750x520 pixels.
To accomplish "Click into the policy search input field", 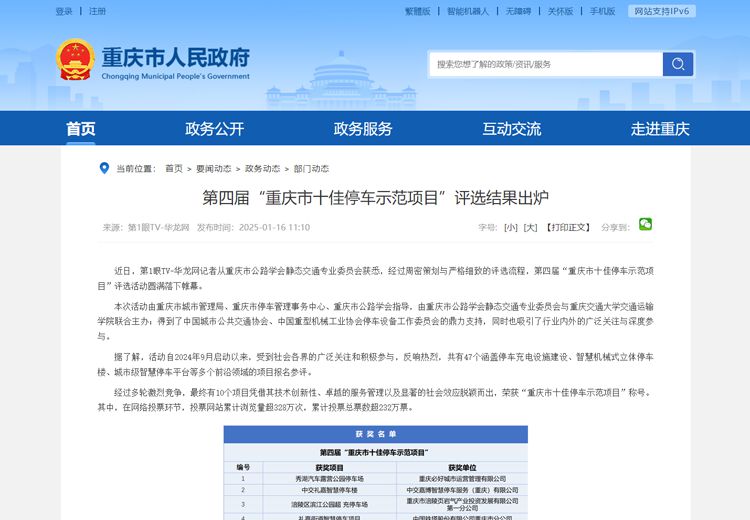I will [x=546, y=64].
